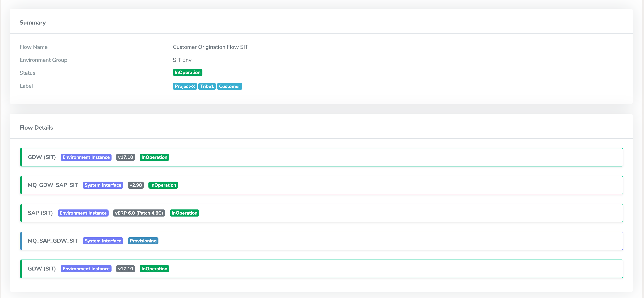Toggle the InOperation badge on SAP (SIT) card
The width and height of the screenshot is (644, 298).
tap(184, 213)
